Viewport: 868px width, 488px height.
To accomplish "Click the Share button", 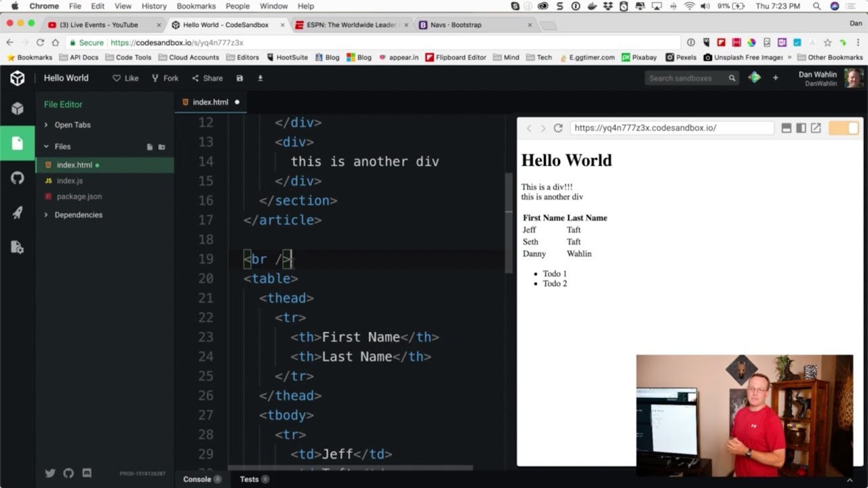I will [207, 78].
